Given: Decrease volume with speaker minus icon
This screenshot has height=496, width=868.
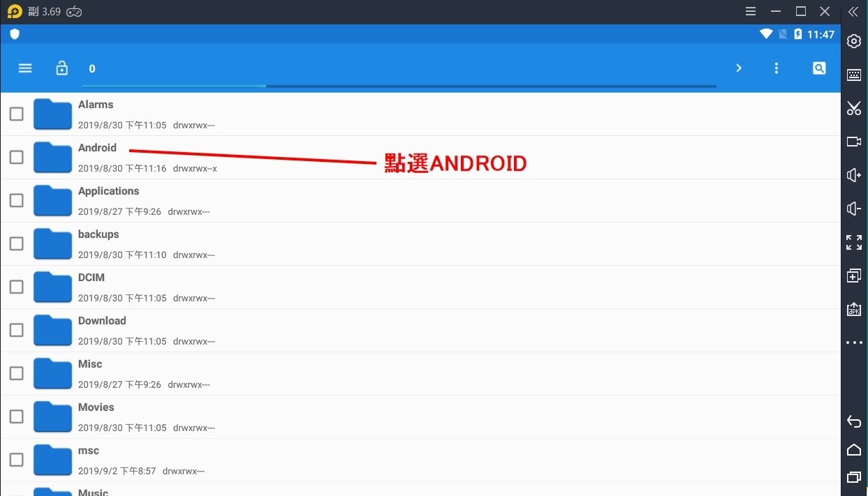Looking at the screenshot, I should [x=854, y=209].
